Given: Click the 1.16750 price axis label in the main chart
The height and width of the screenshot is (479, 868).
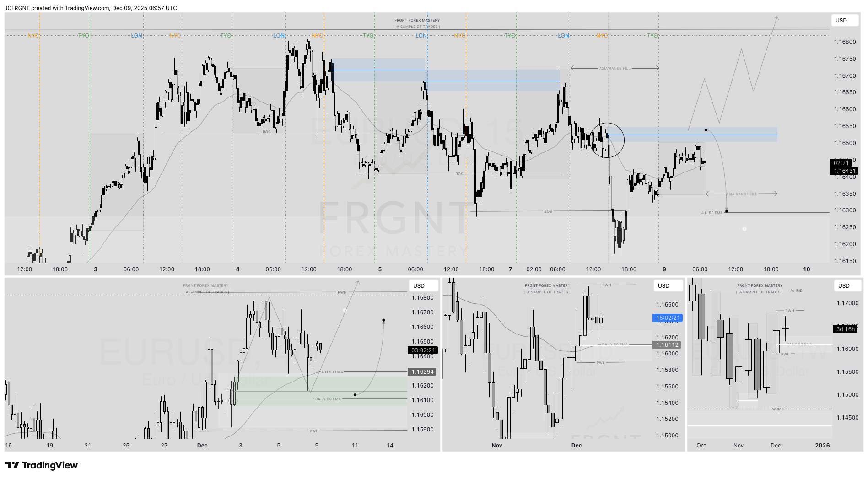Looking at the screenshot, I should [845, 59].
